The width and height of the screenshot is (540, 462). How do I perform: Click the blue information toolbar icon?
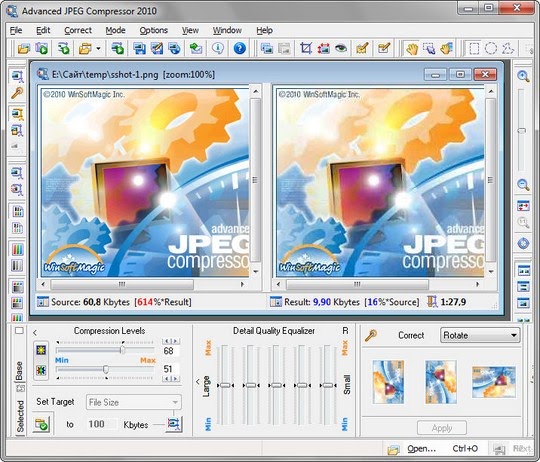[x=218, y=49]
